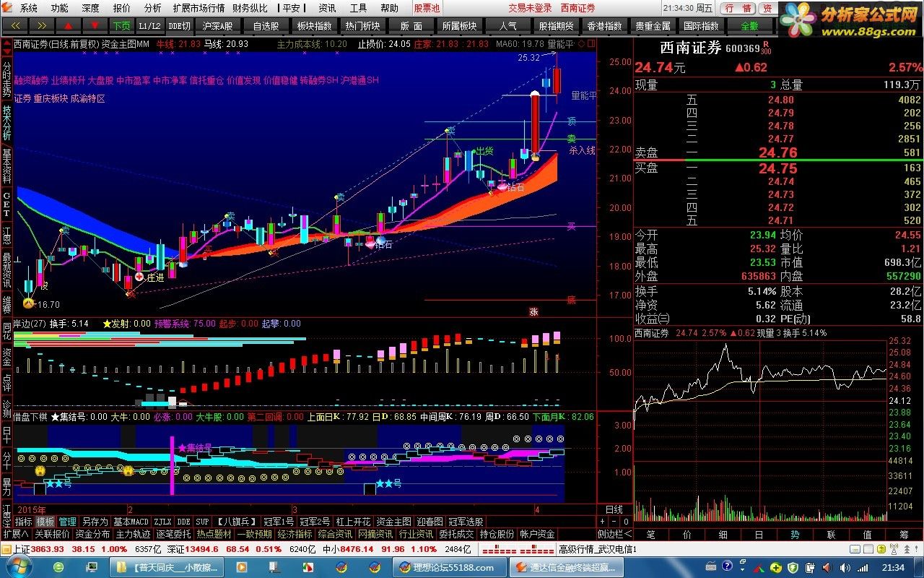The image size is (924, 578).
Task: Click the 国际指数 toolbar button
Action: pos(701,25)
